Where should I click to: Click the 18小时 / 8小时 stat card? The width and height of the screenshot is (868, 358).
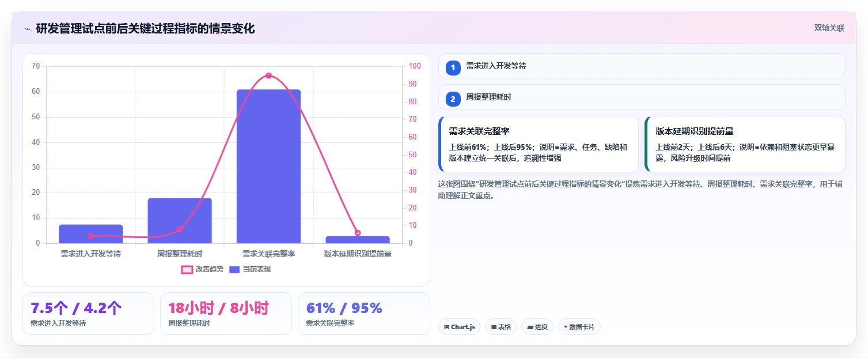click(x=226, y=314)
